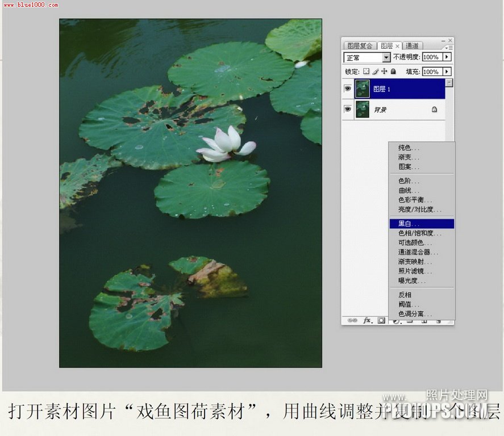Choose 亮度/对比度... from the menu
The height and width of the screenshot is (436, 504).
click(422, 209)
